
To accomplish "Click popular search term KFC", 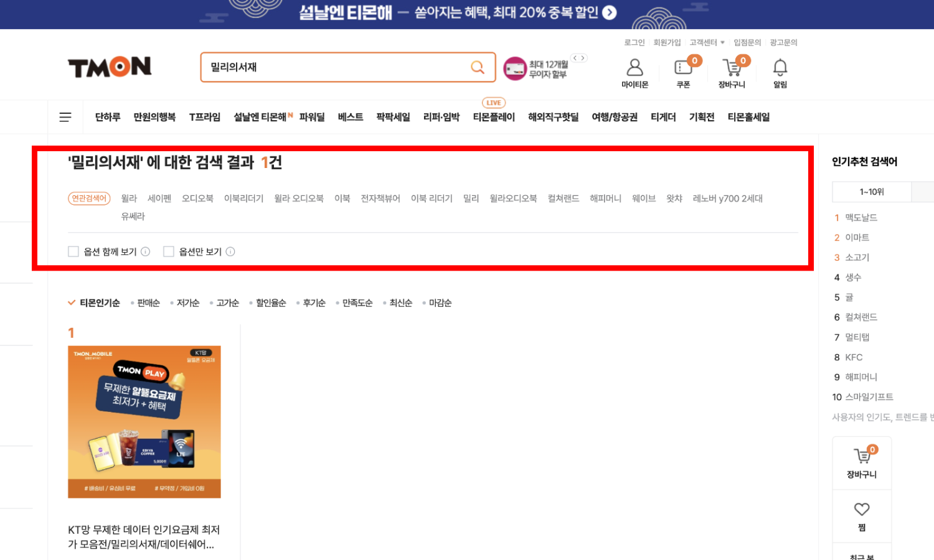I will click(x=854, y=357).
